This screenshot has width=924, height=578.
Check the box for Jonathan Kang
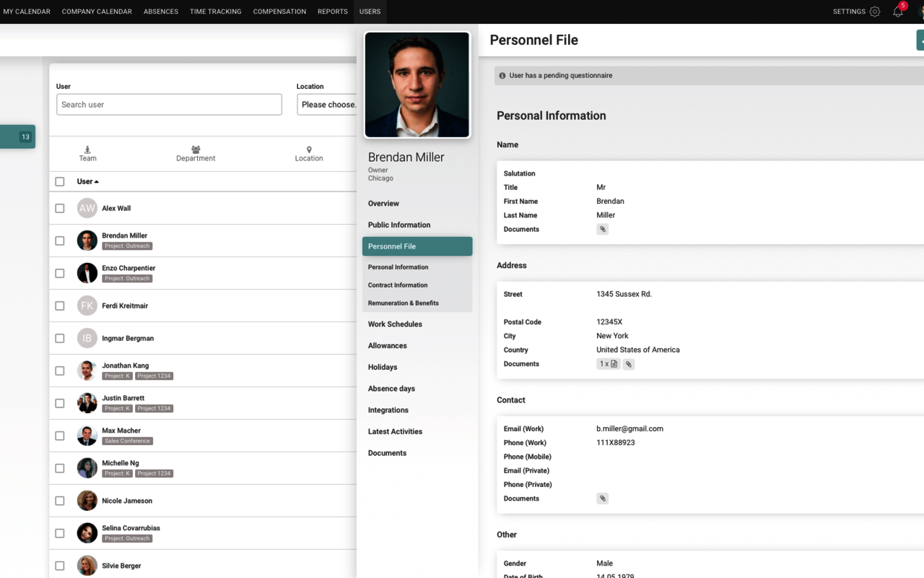coord(60,371)
